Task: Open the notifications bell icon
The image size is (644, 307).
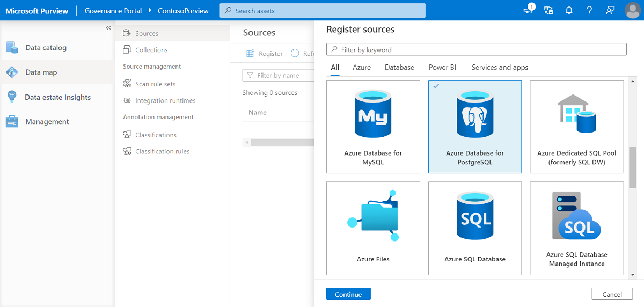Action: tap(569, 10)
